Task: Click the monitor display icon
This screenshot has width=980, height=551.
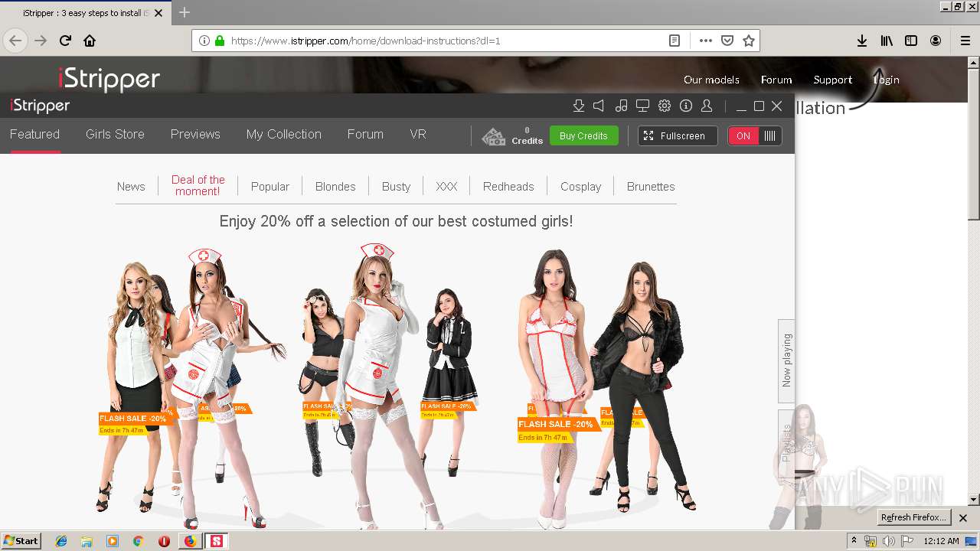Action: 643,106
